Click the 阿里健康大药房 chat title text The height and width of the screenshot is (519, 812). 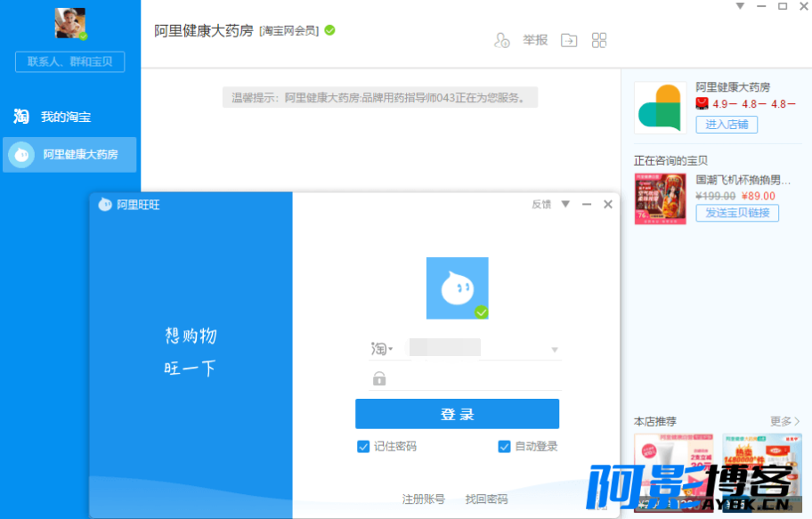pyautogui.click(x=204, y=31)
